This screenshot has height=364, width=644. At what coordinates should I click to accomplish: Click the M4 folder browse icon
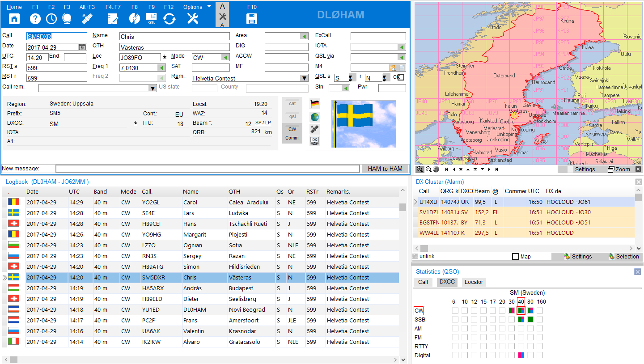pyautogui.click(x=392, y=68)
